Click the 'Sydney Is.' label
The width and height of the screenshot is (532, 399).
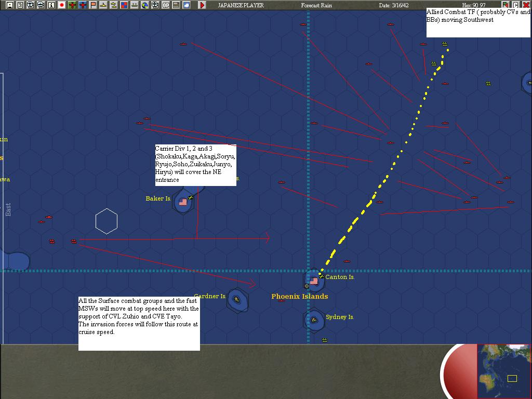click(340, 317)
